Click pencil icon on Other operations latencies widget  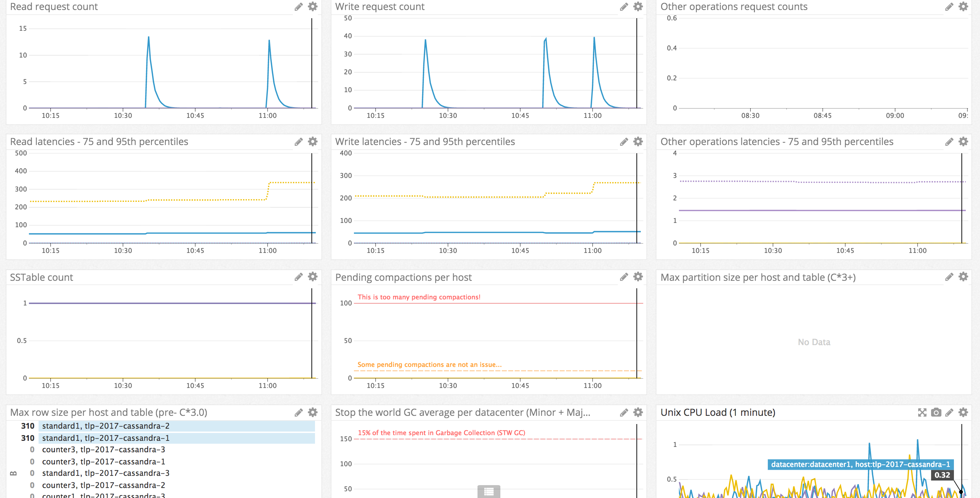tap(949, 142)
